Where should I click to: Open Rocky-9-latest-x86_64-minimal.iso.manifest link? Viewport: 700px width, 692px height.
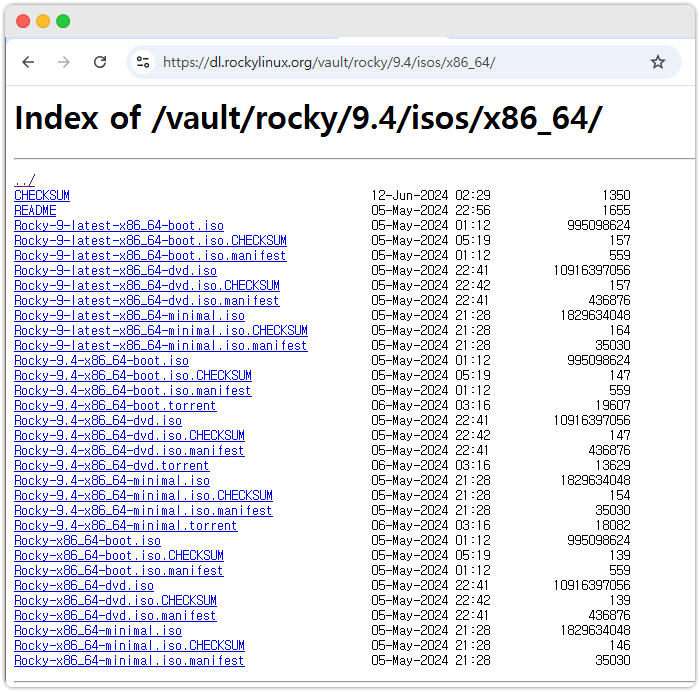161,346
